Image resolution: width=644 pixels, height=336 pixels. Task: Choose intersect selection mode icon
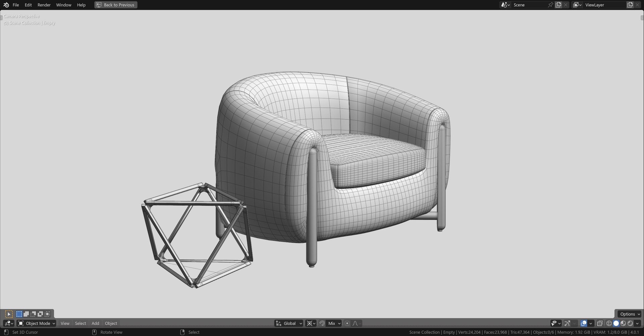pos(47,314)
